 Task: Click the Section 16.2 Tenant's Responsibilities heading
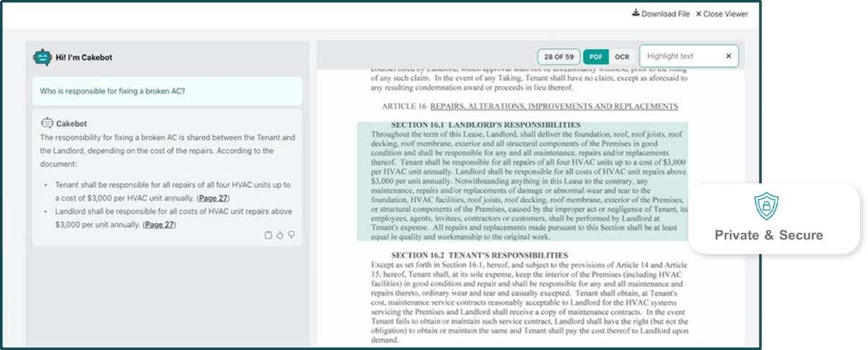click(479, 255)
